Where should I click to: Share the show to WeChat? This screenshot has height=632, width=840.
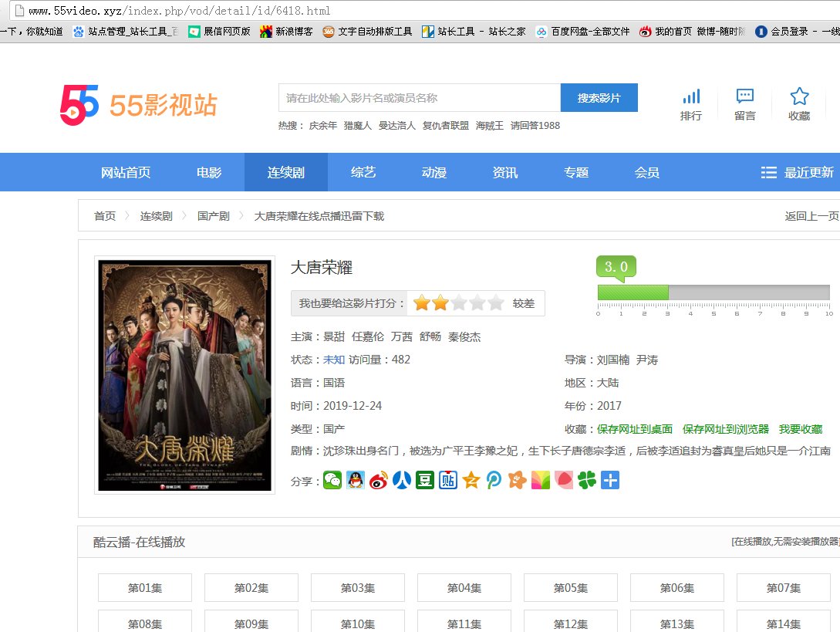coord(332,480)
